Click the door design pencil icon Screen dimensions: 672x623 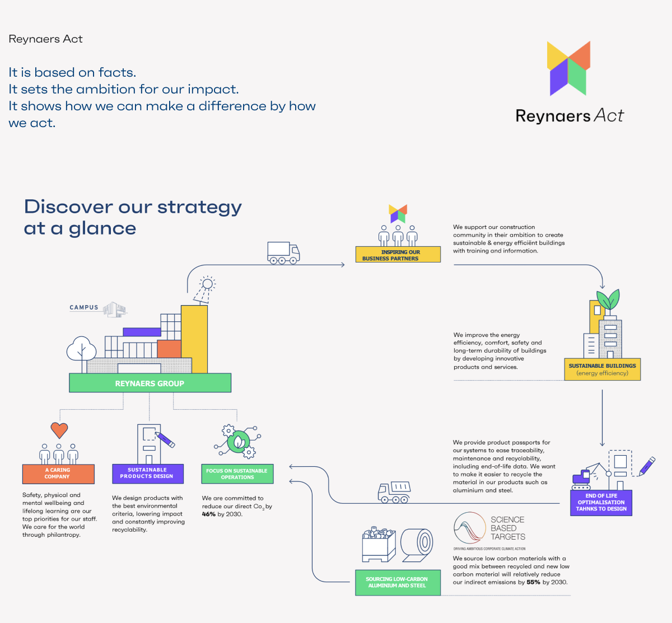pos(155,444)
